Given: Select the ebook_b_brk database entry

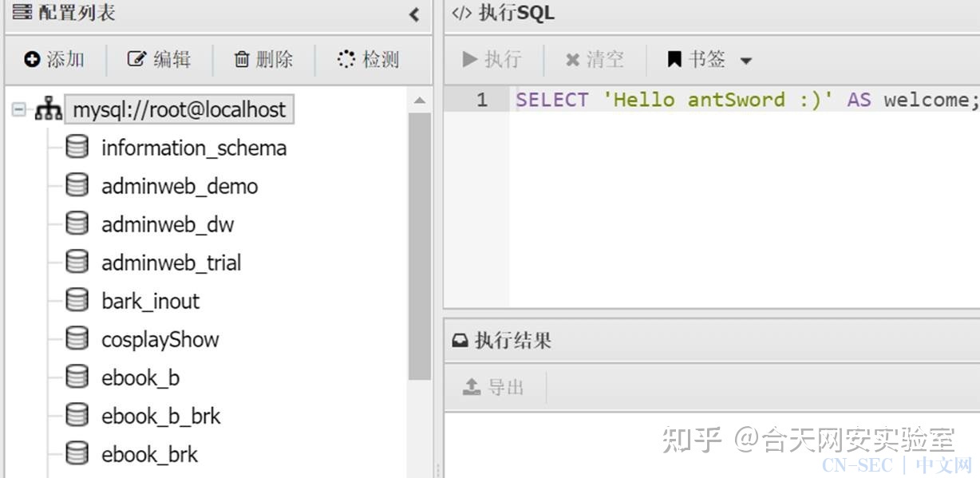Looking at the screenshot, I should coord(160,416).
